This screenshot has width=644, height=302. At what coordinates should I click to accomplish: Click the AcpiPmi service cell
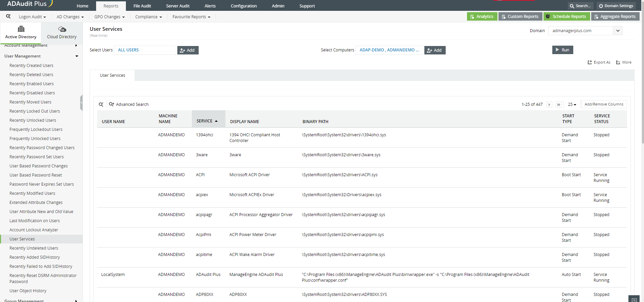click(x=203, y=235)
